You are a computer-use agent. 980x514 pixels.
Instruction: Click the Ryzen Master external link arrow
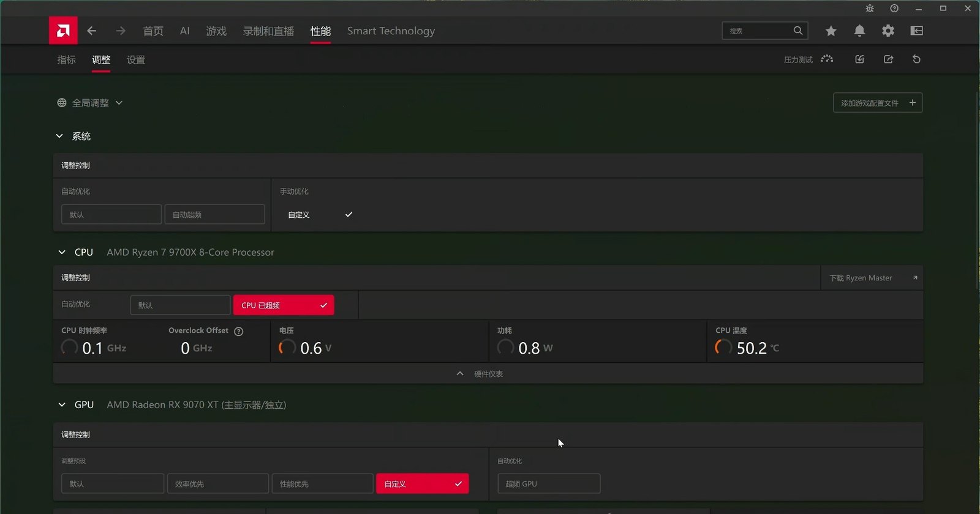click(x=915, y=278)
